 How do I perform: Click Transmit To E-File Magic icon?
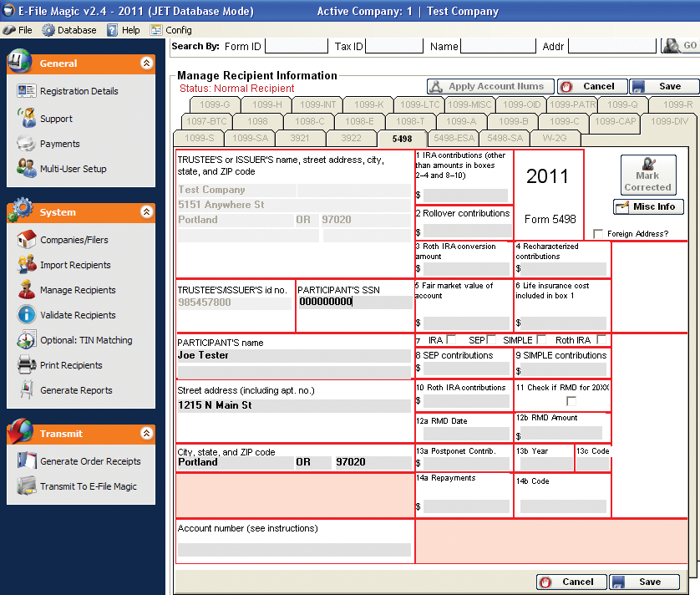(26, 486)
